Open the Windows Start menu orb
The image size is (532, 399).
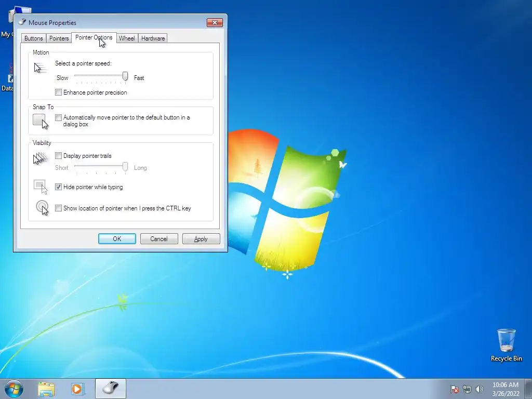pos(14,389)
